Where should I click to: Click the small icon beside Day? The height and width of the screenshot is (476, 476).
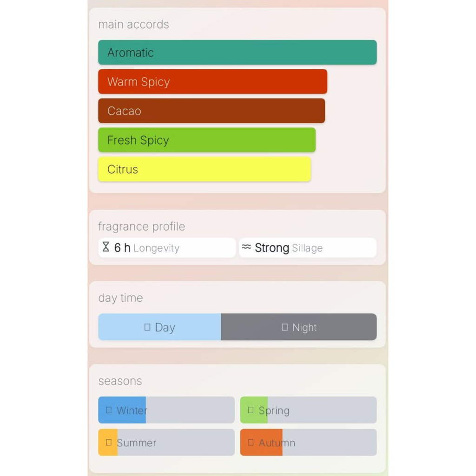click(x=147, y=327)
